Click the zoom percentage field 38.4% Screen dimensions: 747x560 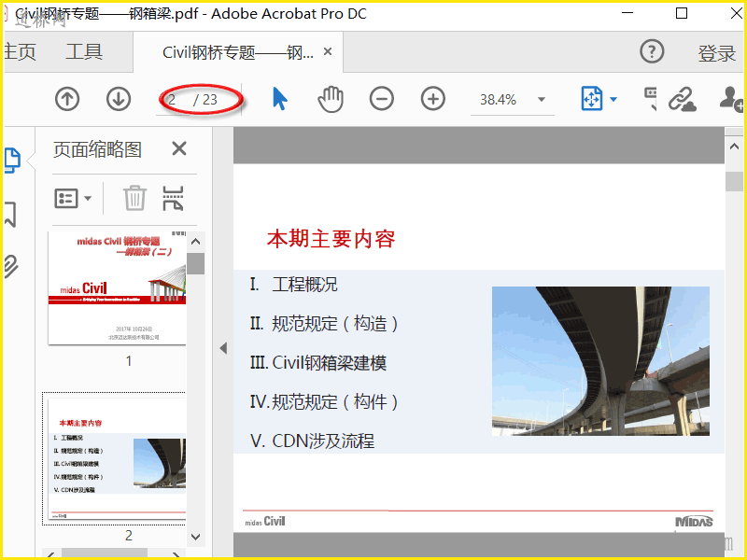tap(499, 100)
